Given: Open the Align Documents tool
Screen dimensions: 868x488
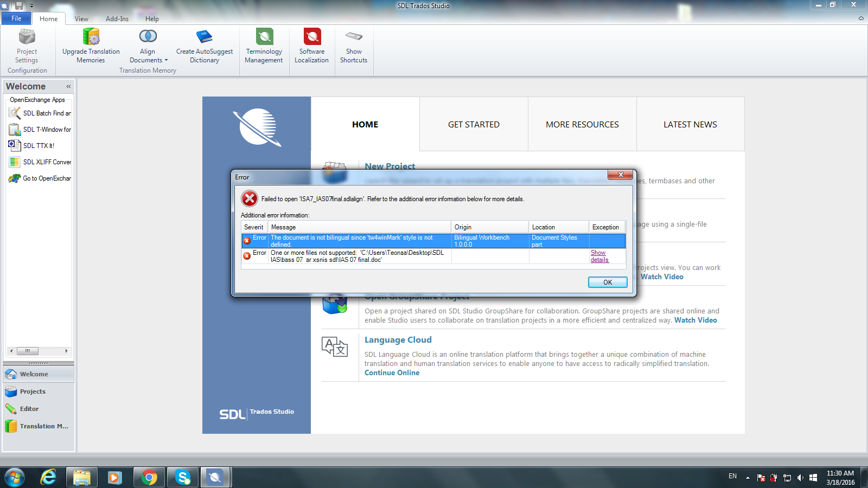Looking at the screenshot, I should pos(148,46).
